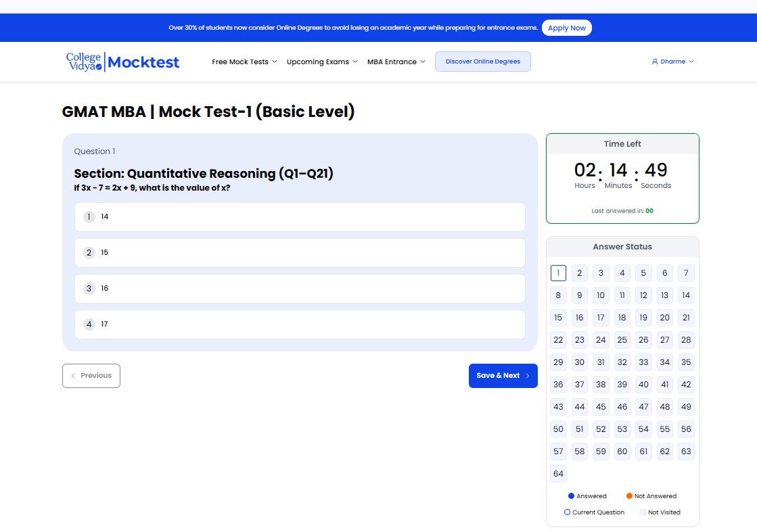Jump to question 3 in Answer Status
Viewport: 757px width, 532px height.
click(601, 273)
